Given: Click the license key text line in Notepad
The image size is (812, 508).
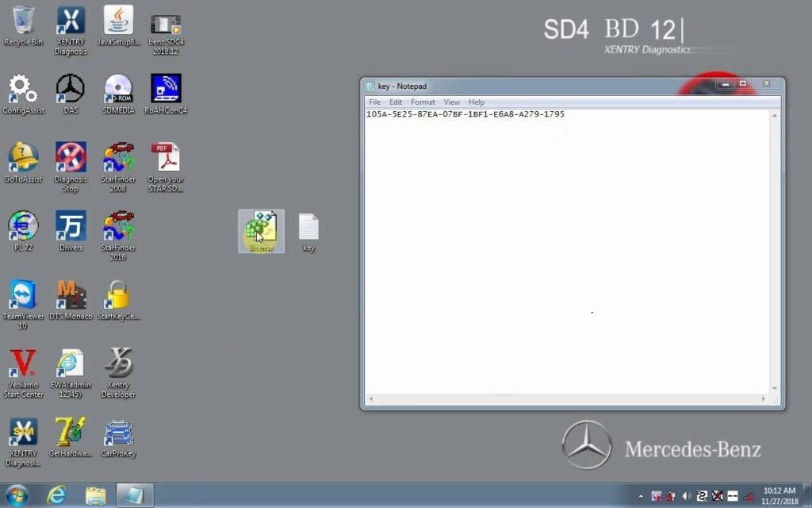Looking at the screenshot, I should 465,114.
